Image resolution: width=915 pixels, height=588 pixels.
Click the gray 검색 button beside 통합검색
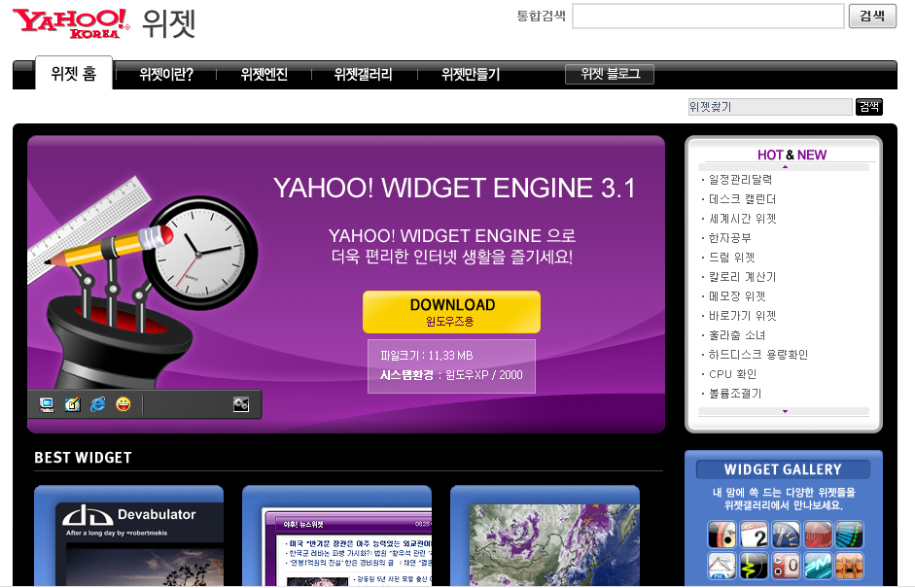pos(872,16)
